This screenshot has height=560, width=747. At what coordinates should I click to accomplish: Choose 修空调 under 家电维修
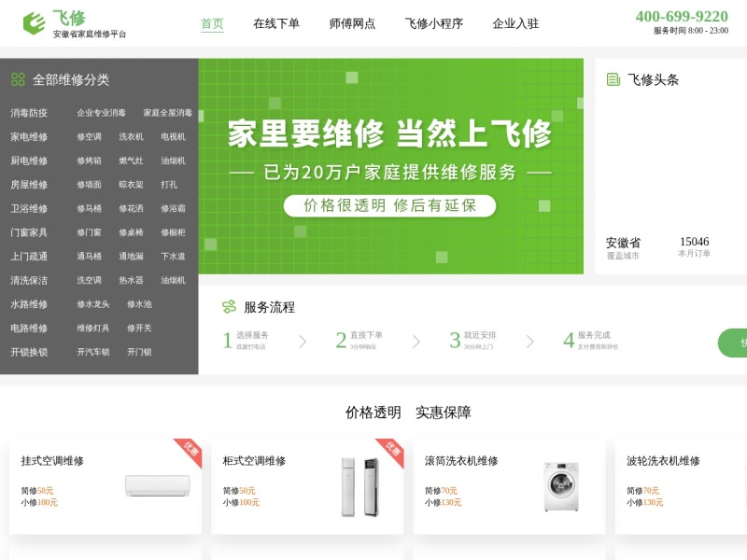click(89, 136)
